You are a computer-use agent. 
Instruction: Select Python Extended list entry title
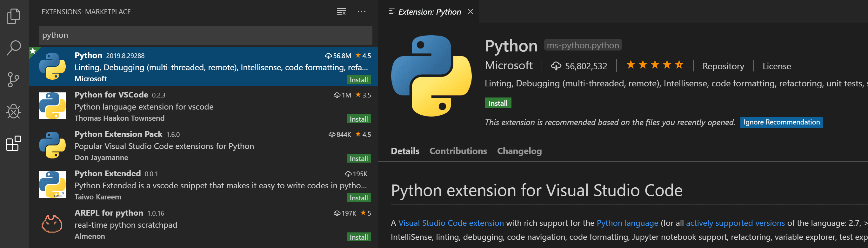(x=108, y=173)
